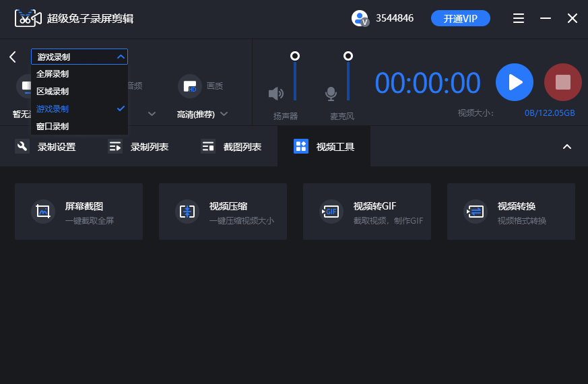The height and width of the screenshot is (384, 588).
Task: Click the user account avatar icon
Action: (360, 18)
